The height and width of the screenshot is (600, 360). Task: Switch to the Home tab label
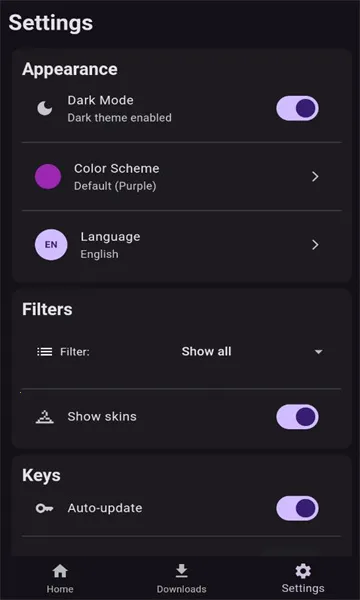60,589
